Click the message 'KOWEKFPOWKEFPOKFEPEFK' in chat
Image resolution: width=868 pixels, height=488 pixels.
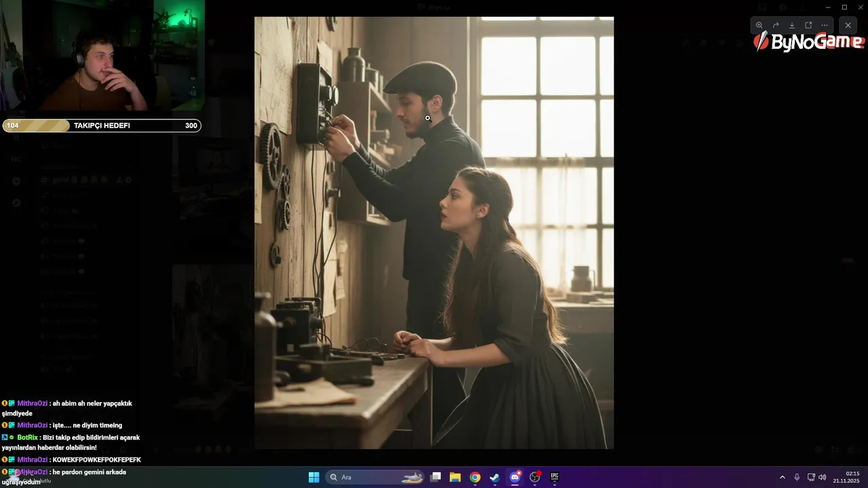(96, 460)
